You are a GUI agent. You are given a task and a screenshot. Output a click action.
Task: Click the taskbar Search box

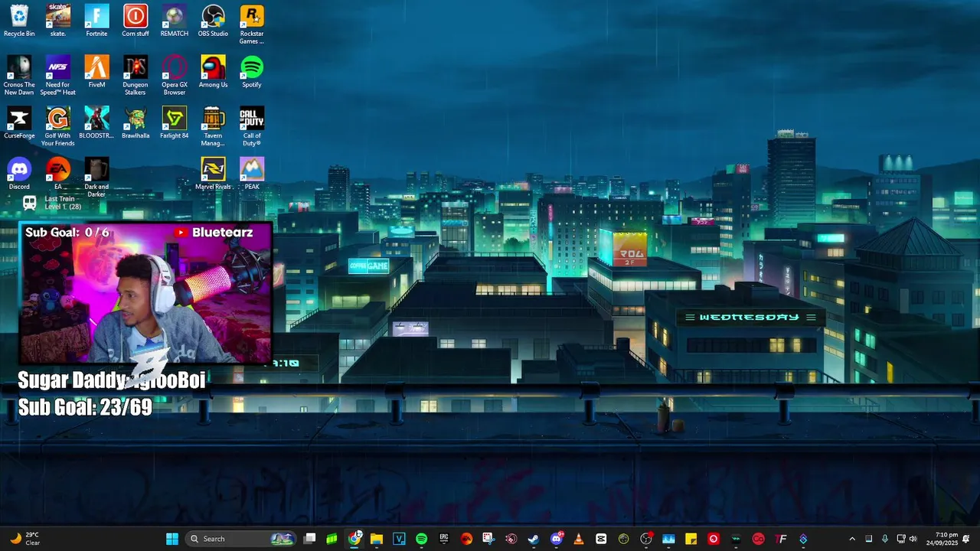click(x=241, y=539)
